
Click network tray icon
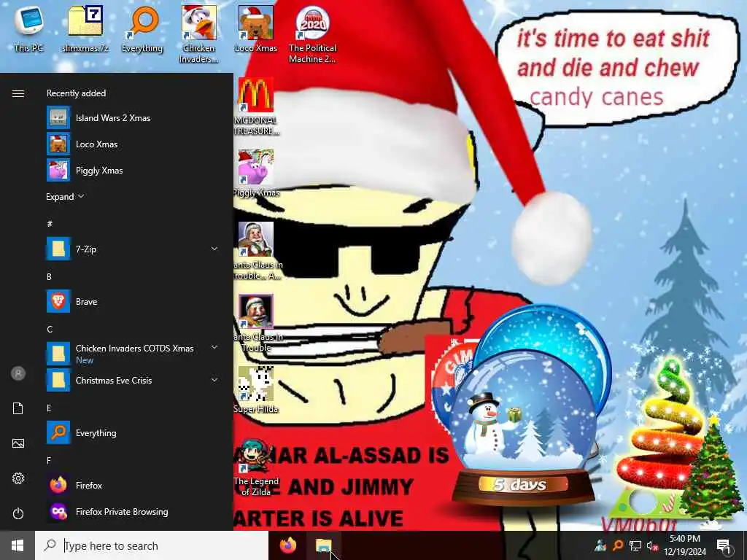click(x=635, y=545)
